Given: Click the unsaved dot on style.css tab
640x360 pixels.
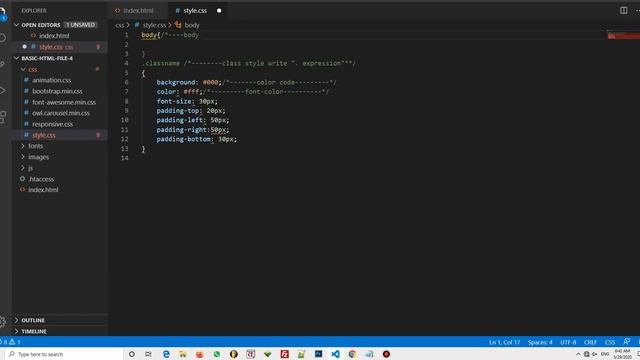Looking at the screenshot, I should click(219, 11).
